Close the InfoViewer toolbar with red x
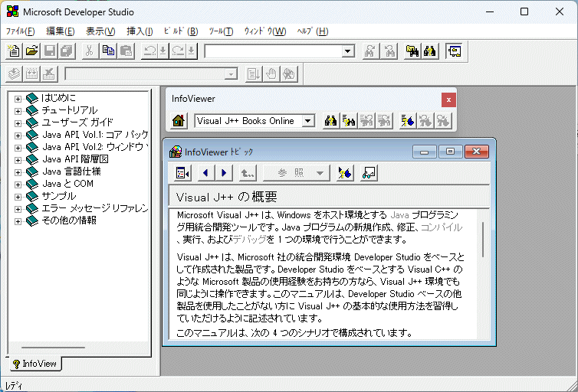This screenshot has height=392, width=578. [448, 100]
